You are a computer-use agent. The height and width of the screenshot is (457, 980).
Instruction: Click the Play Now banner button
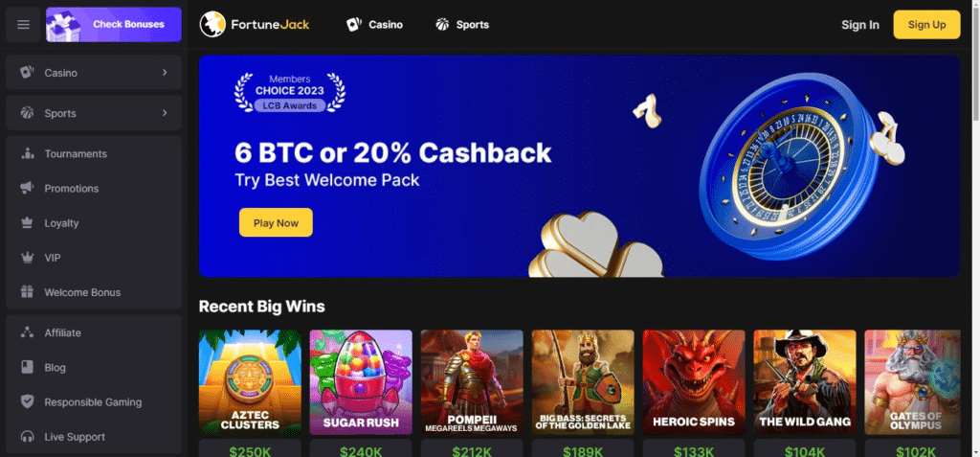tap(276, 222)
